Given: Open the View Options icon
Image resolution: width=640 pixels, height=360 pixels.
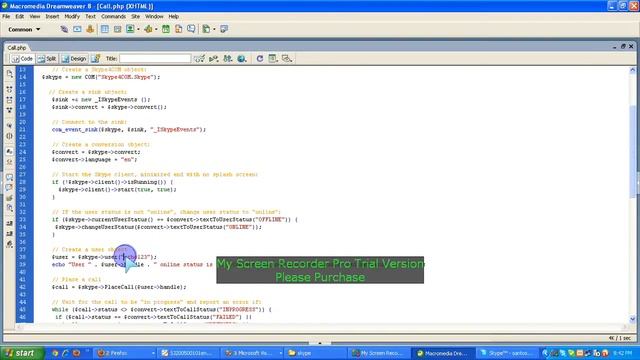Looking at the screenshot, I should [273, 59].
